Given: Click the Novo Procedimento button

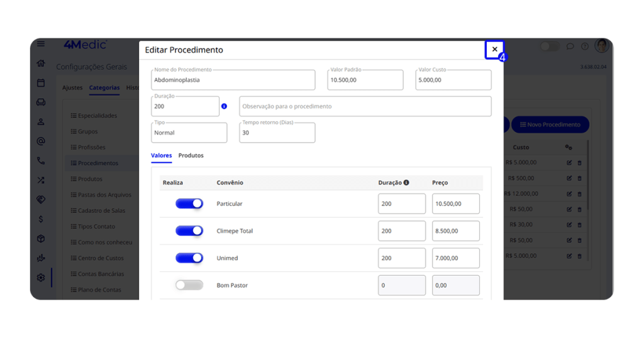Looking at the screenshot, I should tap(550, 124).
